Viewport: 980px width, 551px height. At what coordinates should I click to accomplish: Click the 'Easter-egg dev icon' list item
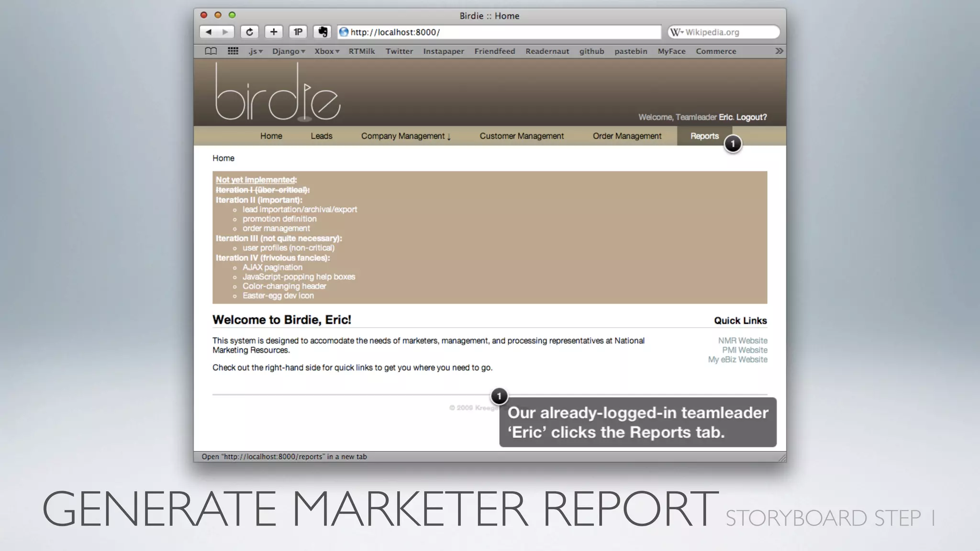278,296
